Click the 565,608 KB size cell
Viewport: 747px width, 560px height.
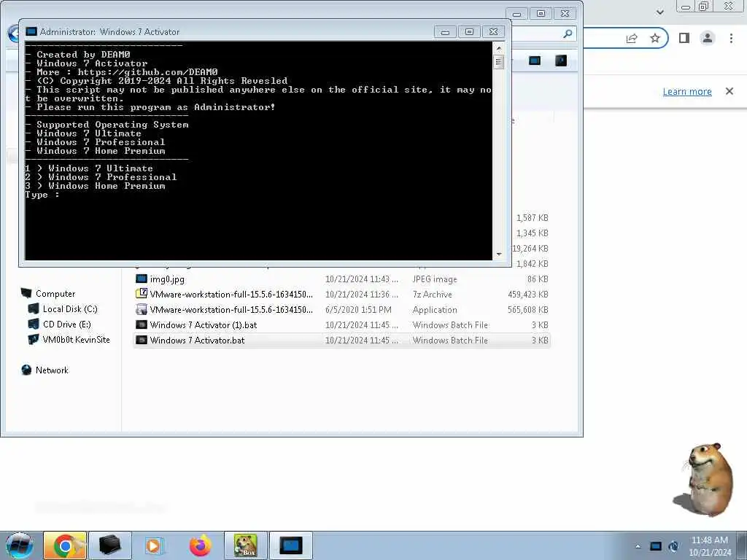[528, 309]
